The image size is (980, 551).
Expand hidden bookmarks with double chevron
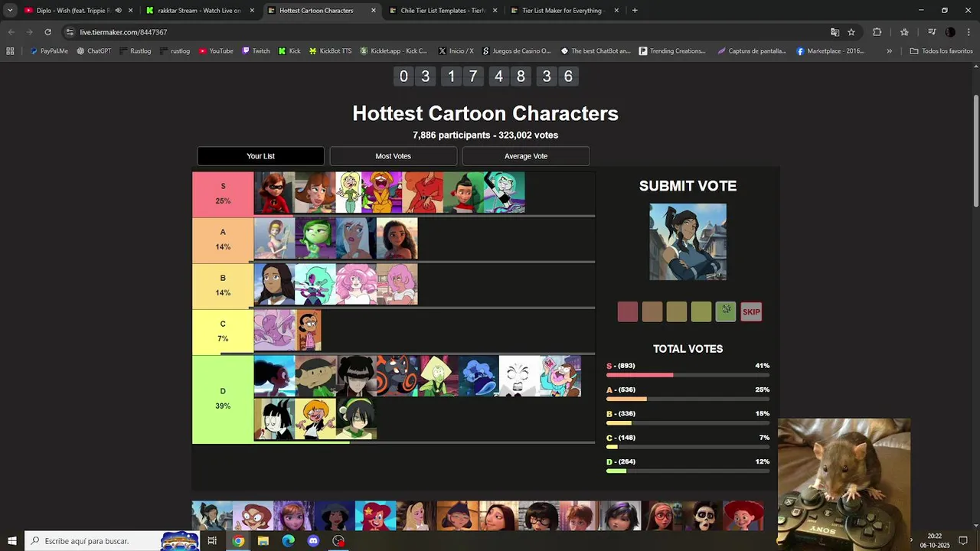[889, 51]
